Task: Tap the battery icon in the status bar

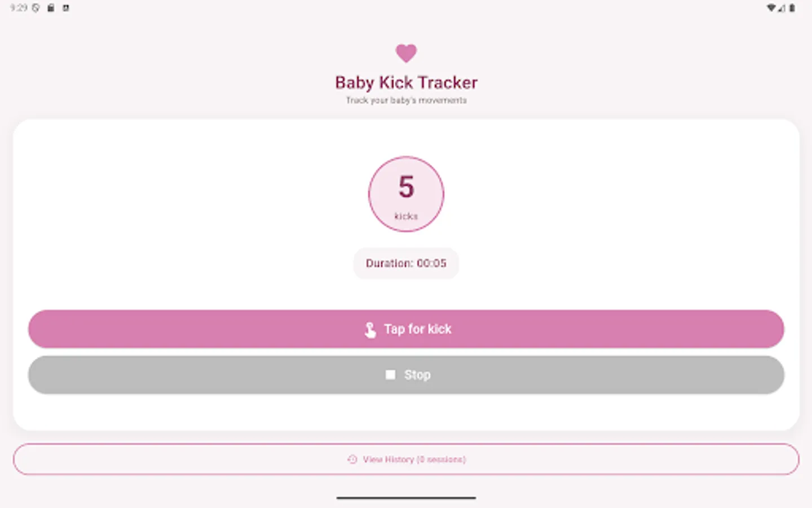Action: click(x=792, y=8)
